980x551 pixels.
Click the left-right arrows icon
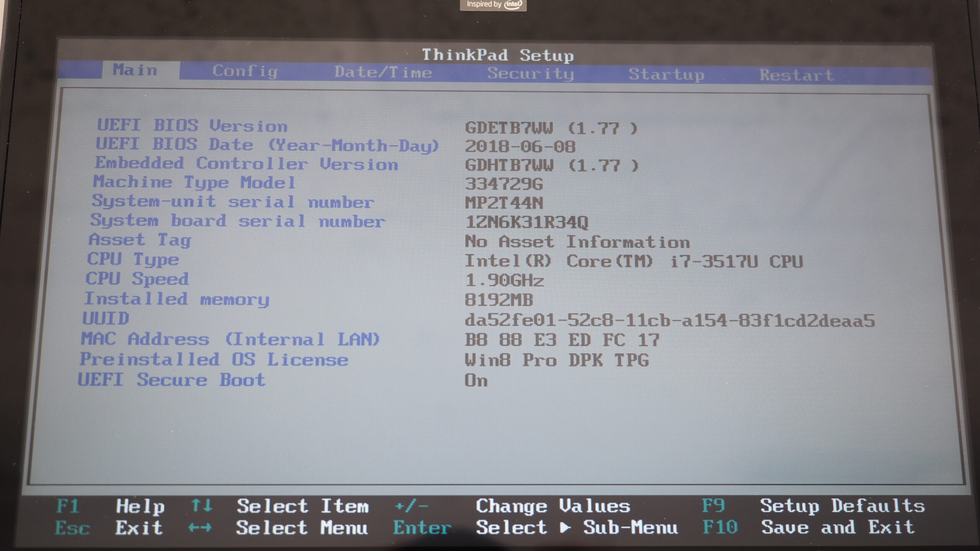click(200, 528)
